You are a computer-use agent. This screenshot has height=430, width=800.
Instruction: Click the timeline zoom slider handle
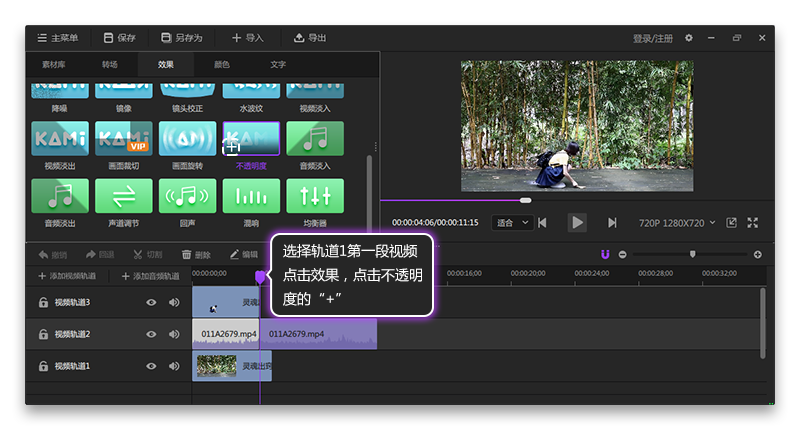(692, 255)
